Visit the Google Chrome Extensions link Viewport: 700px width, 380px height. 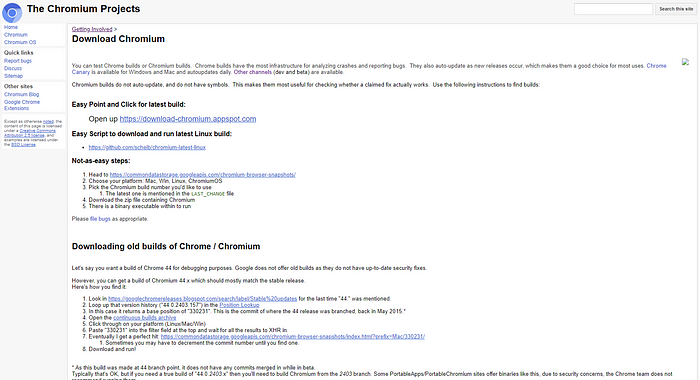pos(22,105)
